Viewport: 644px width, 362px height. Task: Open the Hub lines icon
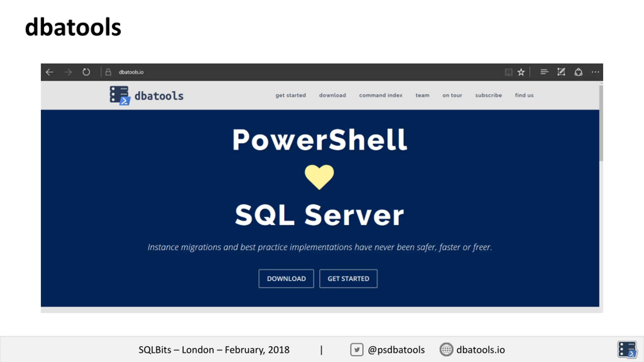(x=544, y=72)
